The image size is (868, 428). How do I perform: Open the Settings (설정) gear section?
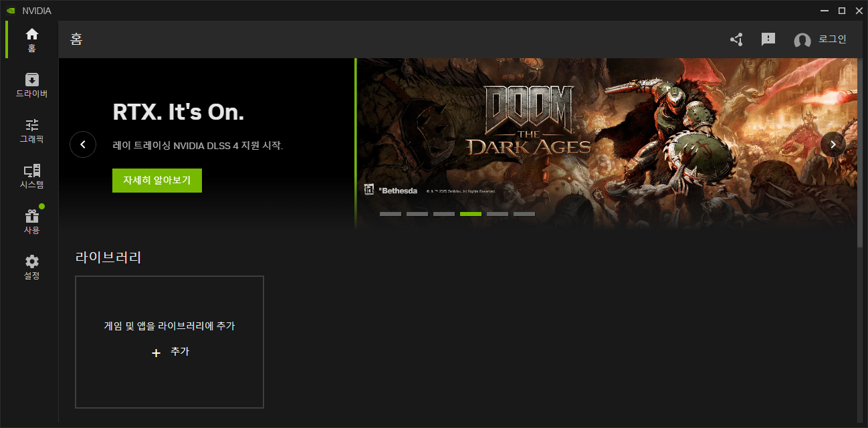(x=31, y=267)
